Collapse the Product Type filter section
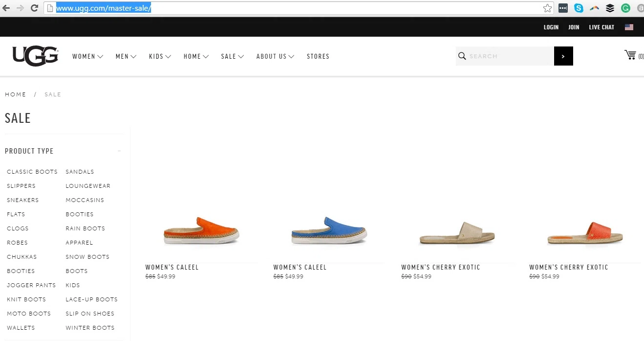The image size is (644, 341). (x=119, y=151)
